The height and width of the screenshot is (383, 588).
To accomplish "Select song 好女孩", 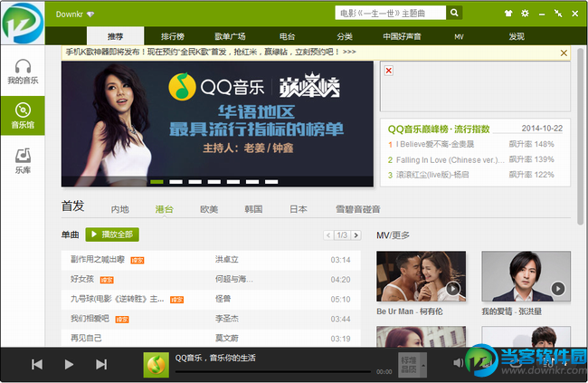I will 82,279.
